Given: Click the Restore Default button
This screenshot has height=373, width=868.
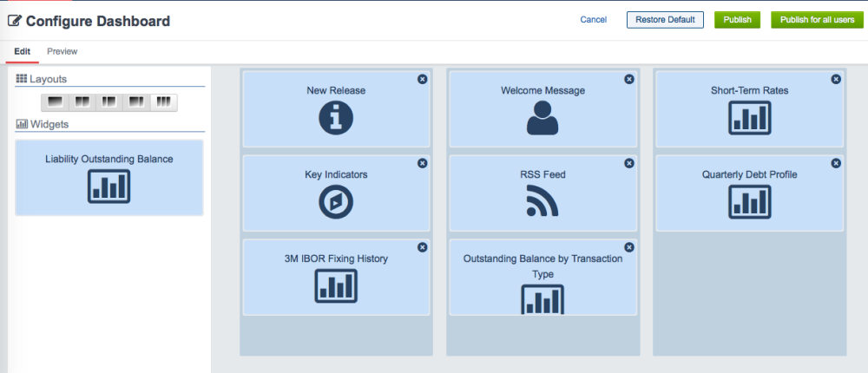Looking at the screenshot, I should [665, 20].
